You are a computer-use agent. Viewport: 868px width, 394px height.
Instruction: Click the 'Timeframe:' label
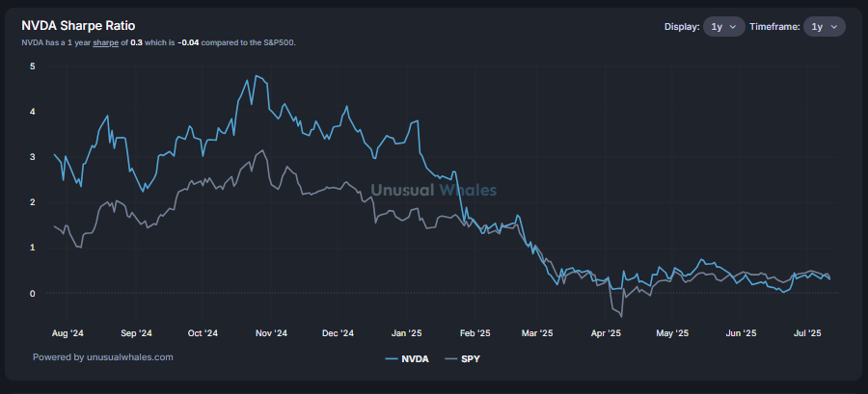tap(774, 27)
